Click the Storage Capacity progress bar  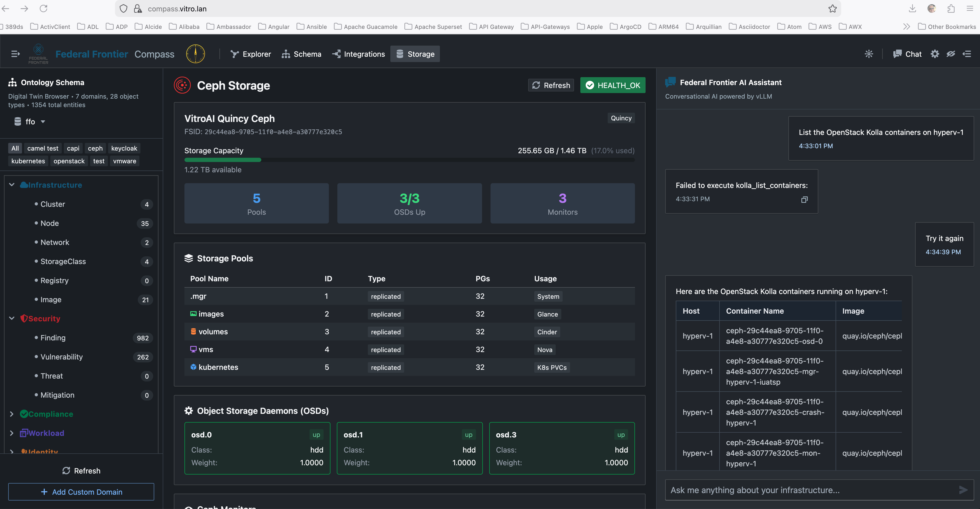click(x=409, y=160)
